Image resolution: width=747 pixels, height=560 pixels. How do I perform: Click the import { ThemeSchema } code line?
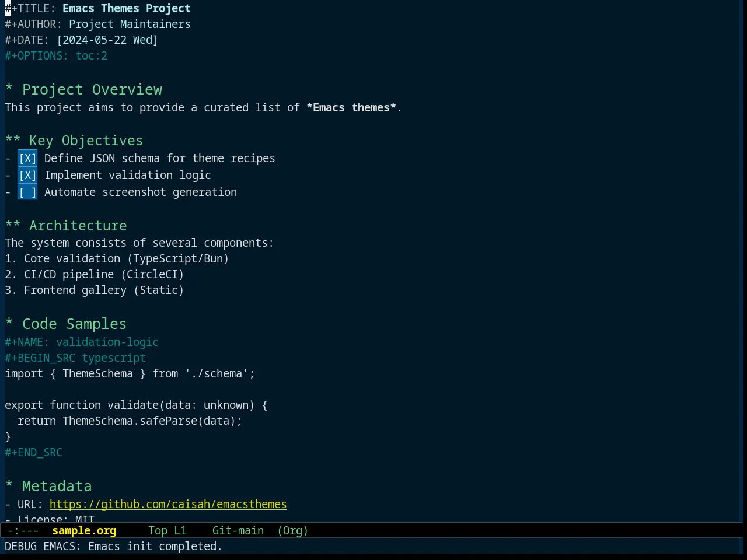130,373
